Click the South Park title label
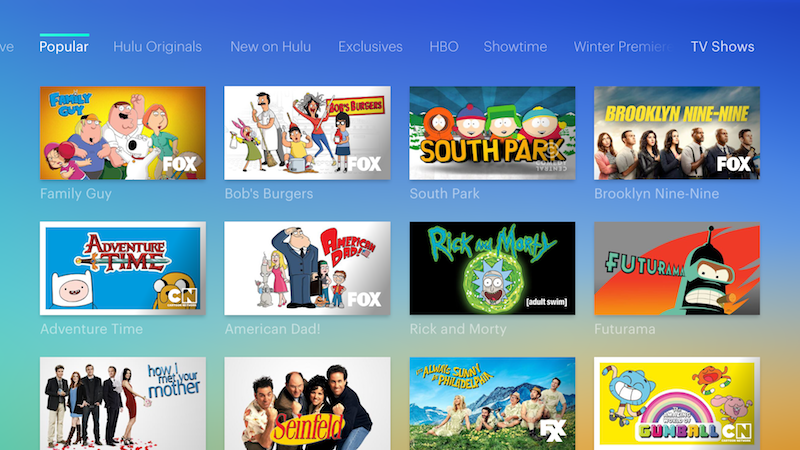800x450 pixels. click(x=444, y=194)
